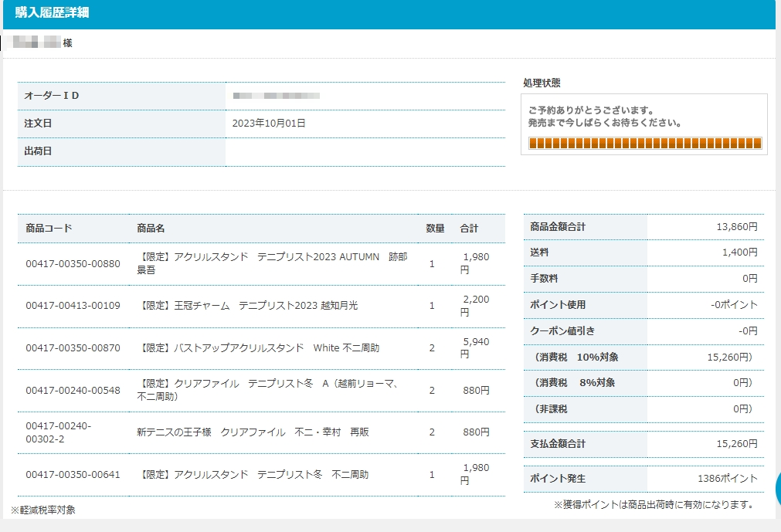Click the 商品金額合計 amount 13,860円
Viewport: 781px width, 532px height.
click(737, 227)
